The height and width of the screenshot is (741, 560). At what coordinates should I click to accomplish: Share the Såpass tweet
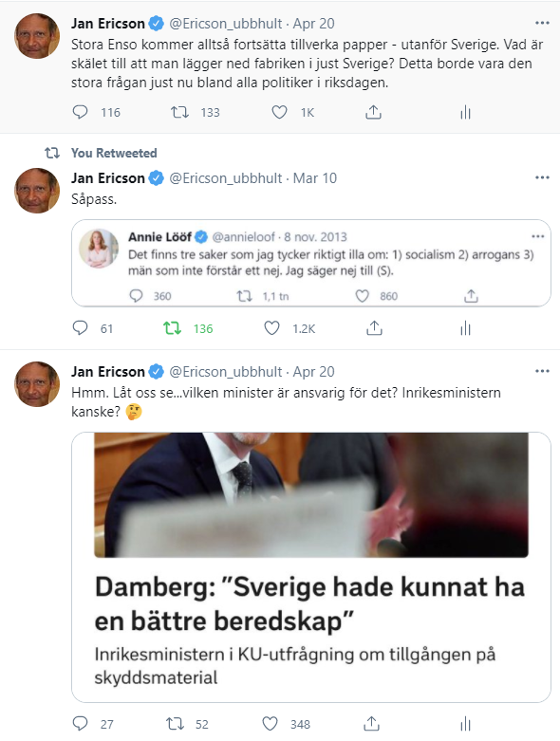(374, 328)
